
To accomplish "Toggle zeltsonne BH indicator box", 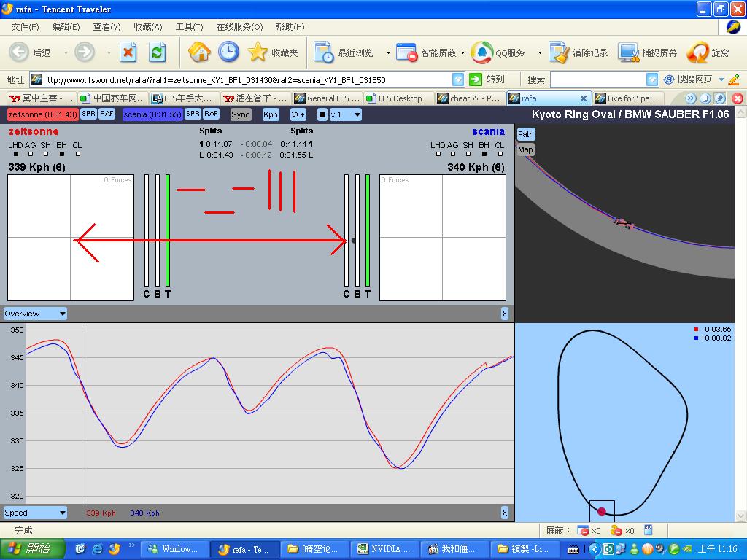I will (x=62, y=154).
